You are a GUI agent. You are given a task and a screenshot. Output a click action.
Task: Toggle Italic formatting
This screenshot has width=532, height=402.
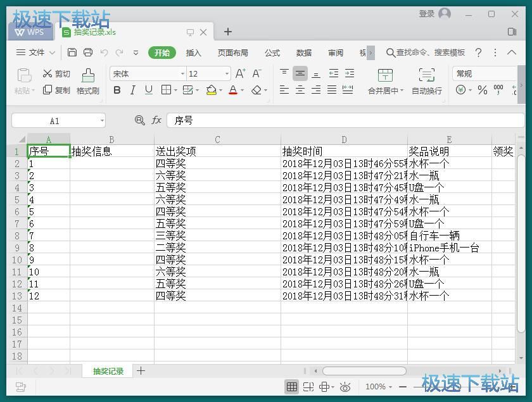133,90
